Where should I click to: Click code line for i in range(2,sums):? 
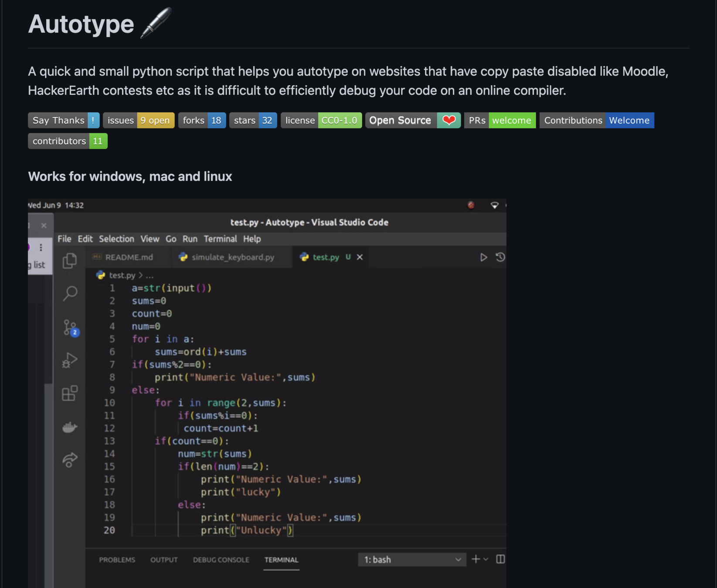221,403
